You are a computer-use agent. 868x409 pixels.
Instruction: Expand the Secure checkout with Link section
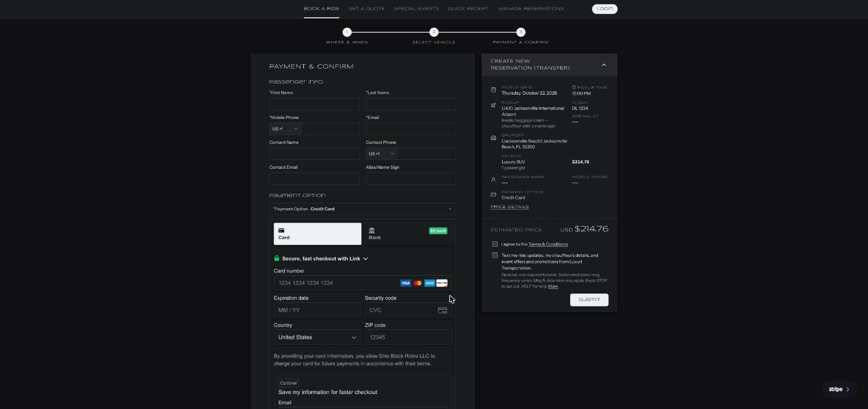(325, 258)
